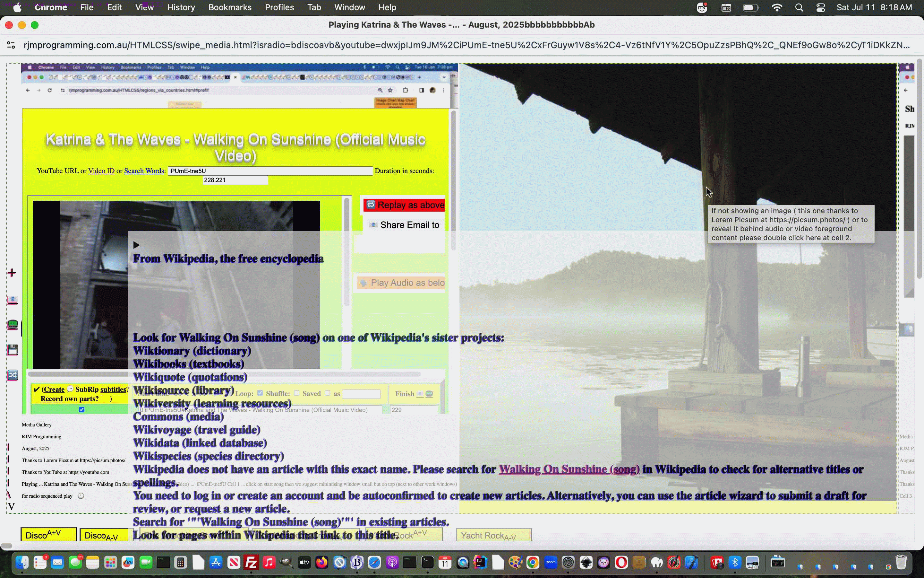Click the green radio icon in left sidebar
Screen dimensions: 924x578
pyautogui.click(x=13, y=325)
